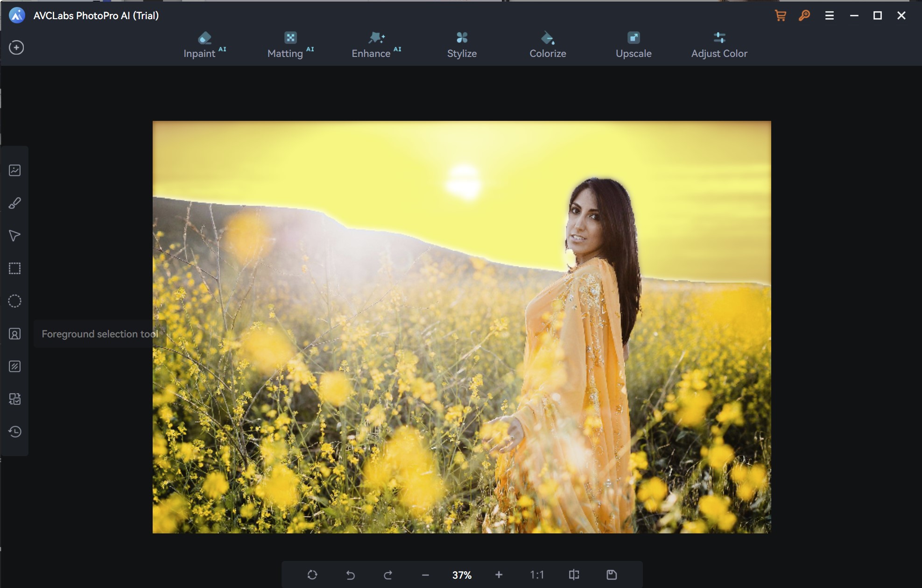The height and width of the screenshot is (588, 922).
Task: Toggle the before-after comparison view
Action: 574,574
